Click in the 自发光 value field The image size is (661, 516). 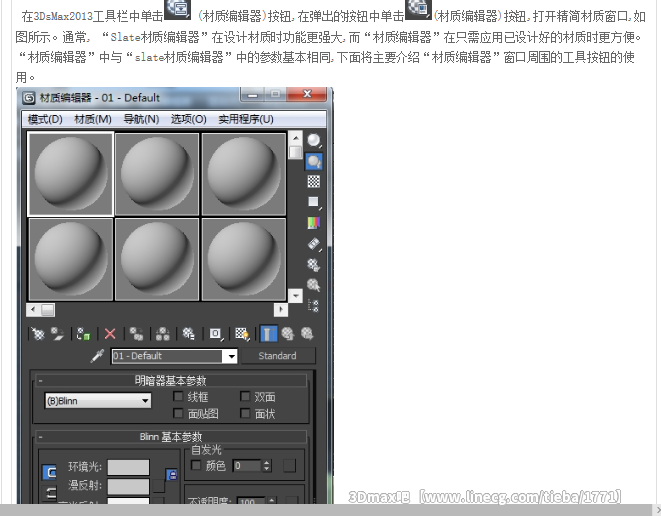point(247,465)
